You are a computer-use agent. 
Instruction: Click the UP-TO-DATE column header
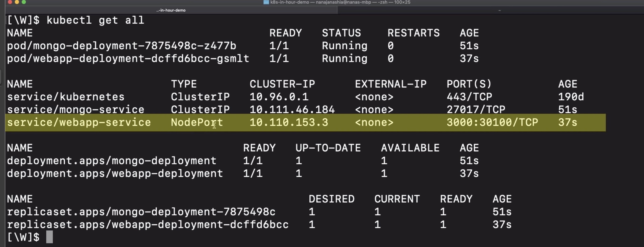point(328,148)
